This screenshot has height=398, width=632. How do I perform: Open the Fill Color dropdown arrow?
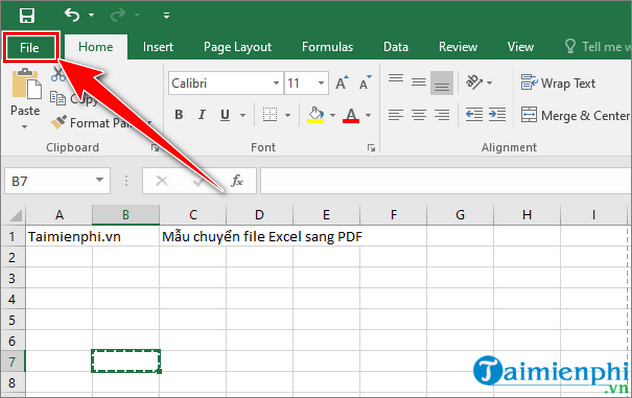coord(333,115)
